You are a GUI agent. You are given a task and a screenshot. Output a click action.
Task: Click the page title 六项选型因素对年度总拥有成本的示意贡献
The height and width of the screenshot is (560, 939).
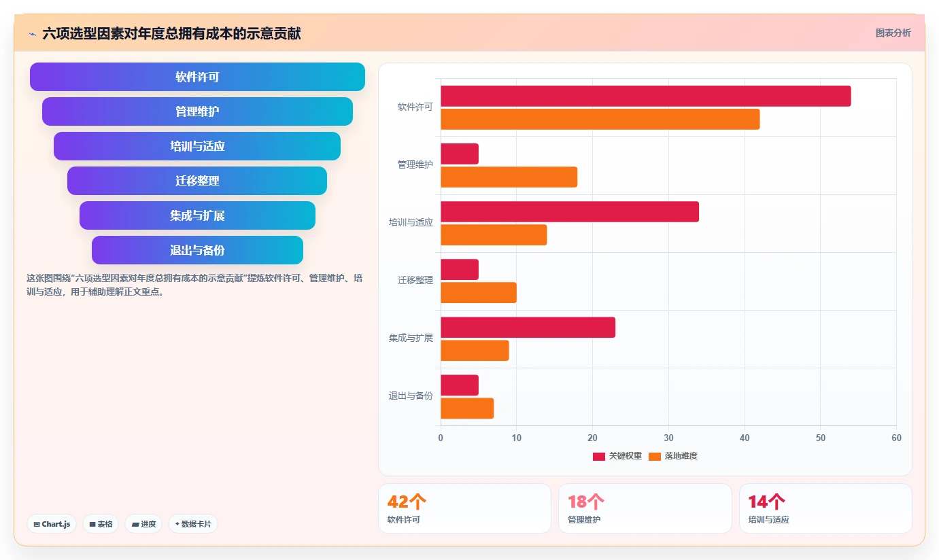pos(171,33)
